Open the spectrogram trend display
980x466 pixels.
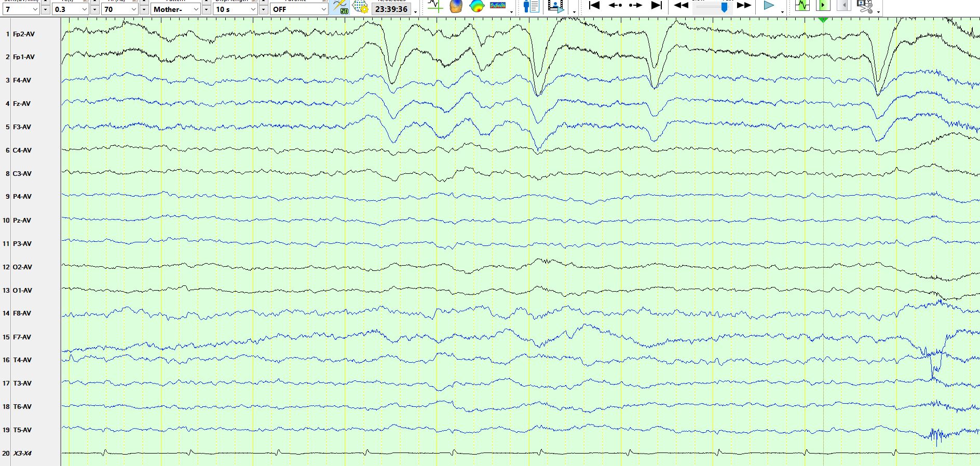click(x=498, y=6)
